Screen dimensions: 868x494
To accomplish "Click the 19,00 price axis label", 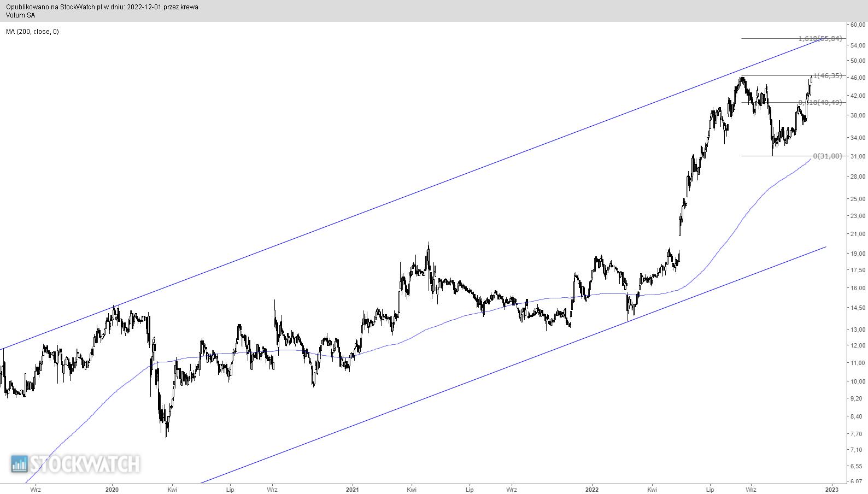I will (x=858, y=254).
